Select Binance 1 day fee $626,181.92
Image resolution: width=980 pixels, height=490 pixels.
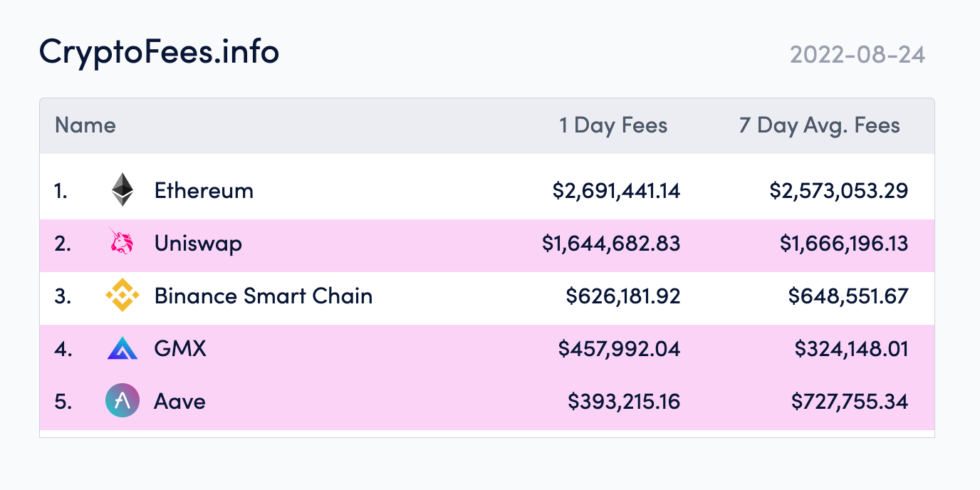pos(623,296)
